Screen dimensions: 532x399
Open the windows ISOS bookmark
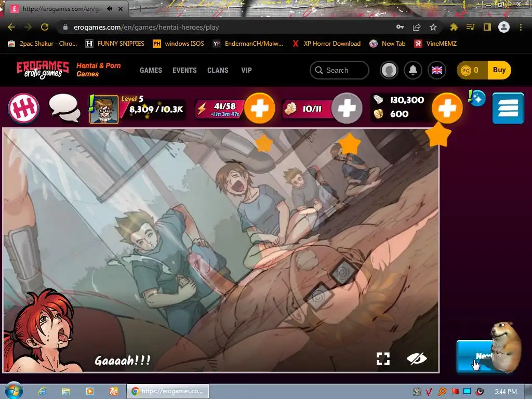tap(179, 44)
